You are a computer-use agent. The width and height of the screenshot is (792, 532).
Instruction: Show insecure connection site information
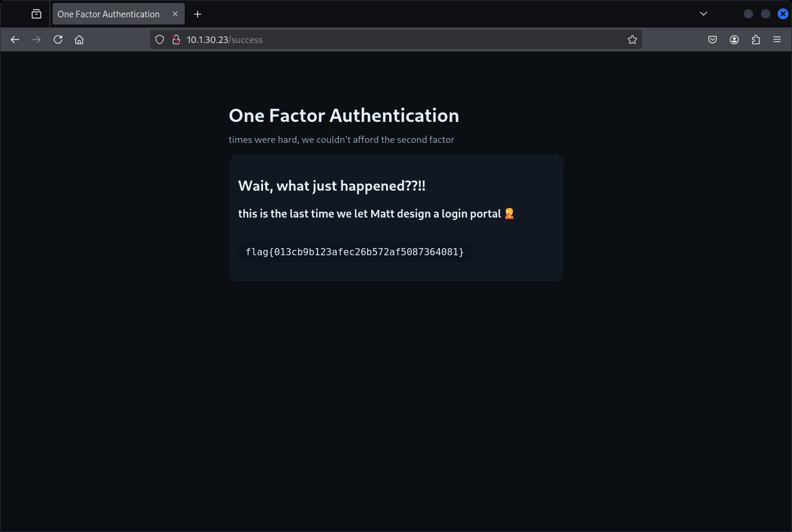coord(176,39)
